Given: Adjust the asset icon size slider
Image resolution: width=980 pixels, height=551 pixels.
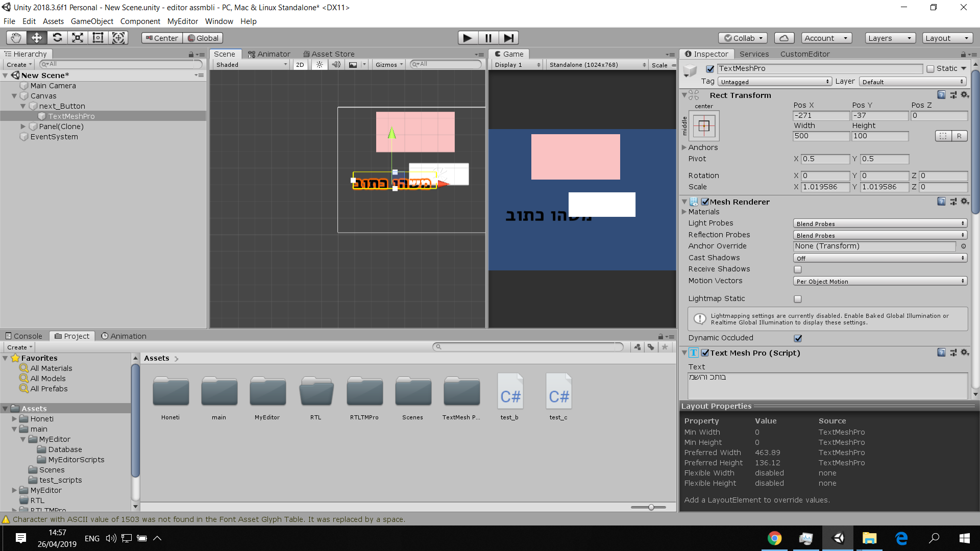Looking at the screenshot, I should point(651,507).
